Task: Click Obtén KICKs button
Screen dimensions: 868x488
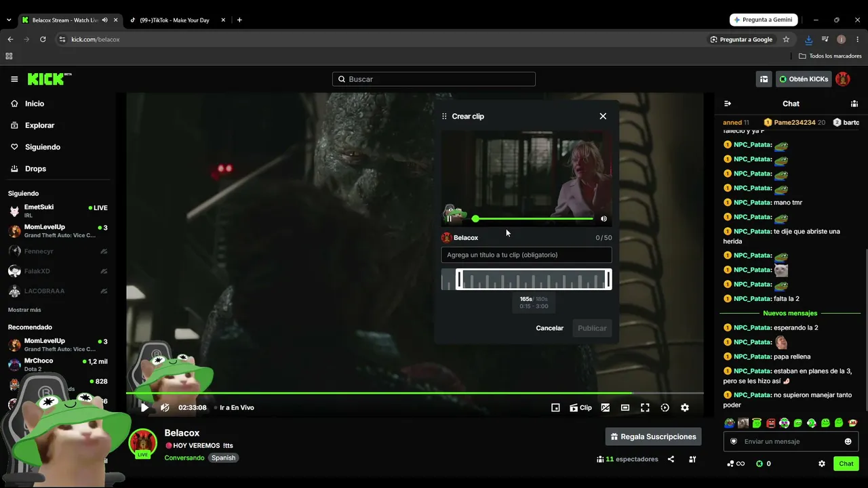Action: pos(804,79)
